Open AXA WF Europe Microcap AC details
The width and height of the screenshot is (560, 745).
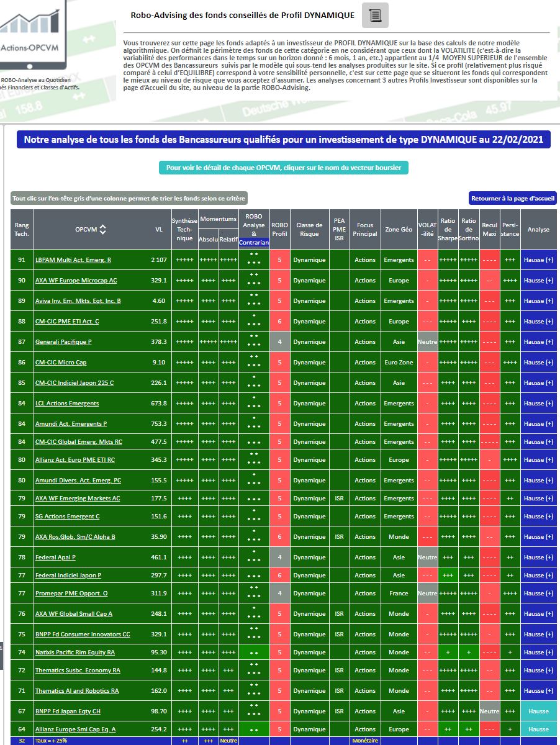point(76,281)
